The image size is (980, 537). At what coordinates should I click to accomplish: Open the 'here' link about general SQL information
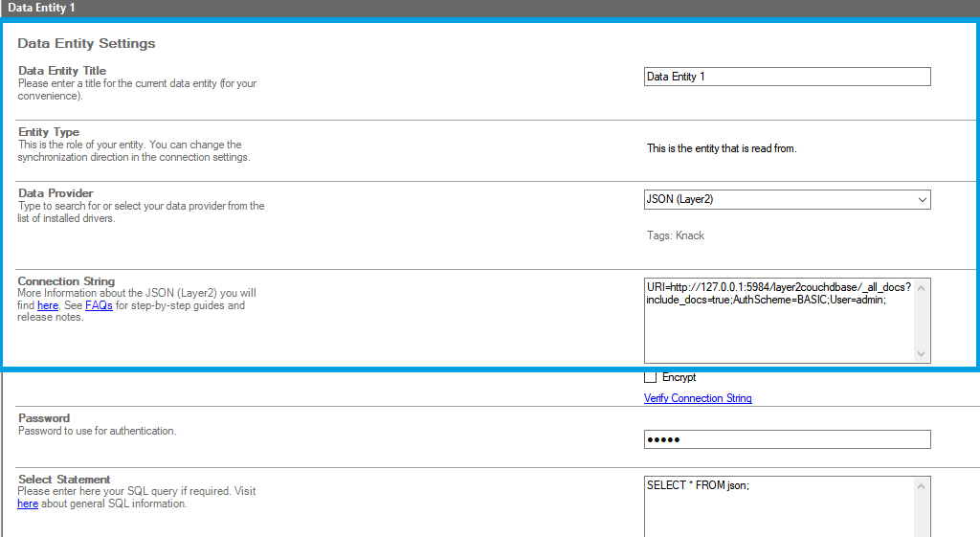tap(28, 503)
